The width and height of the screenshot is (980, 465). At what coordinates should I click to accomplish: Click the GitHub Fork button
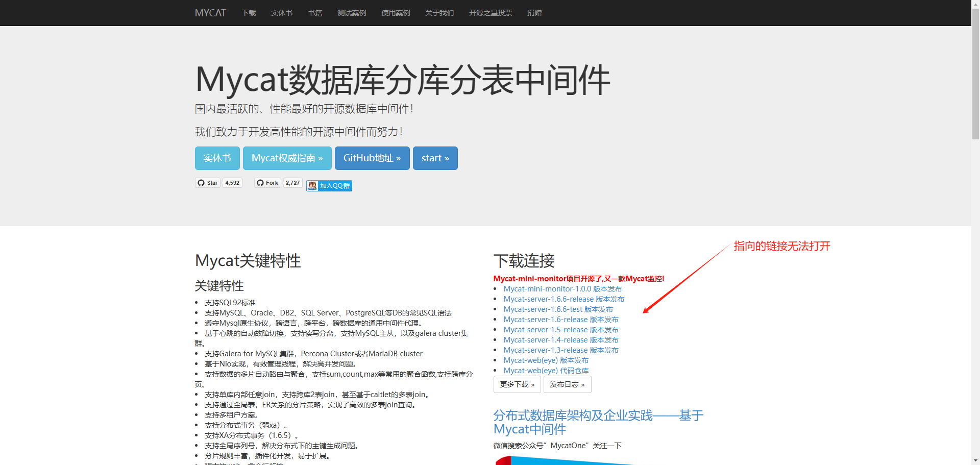click(268, 183)
